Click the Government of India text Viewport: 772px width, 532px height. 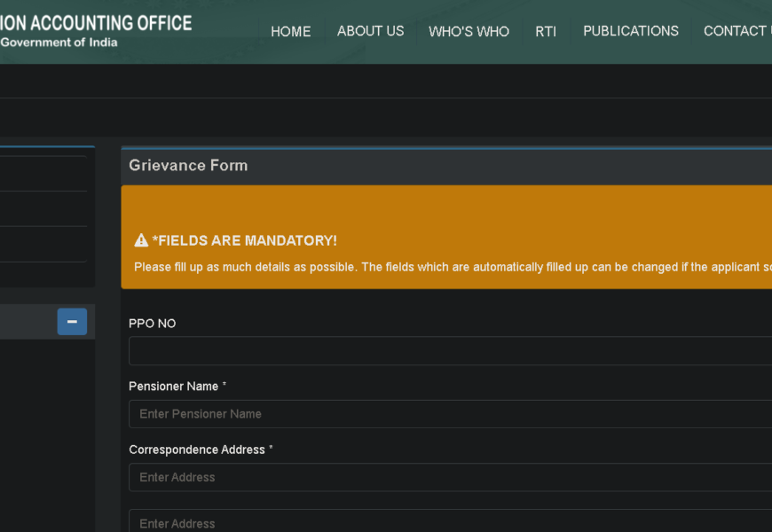[59, 43]
